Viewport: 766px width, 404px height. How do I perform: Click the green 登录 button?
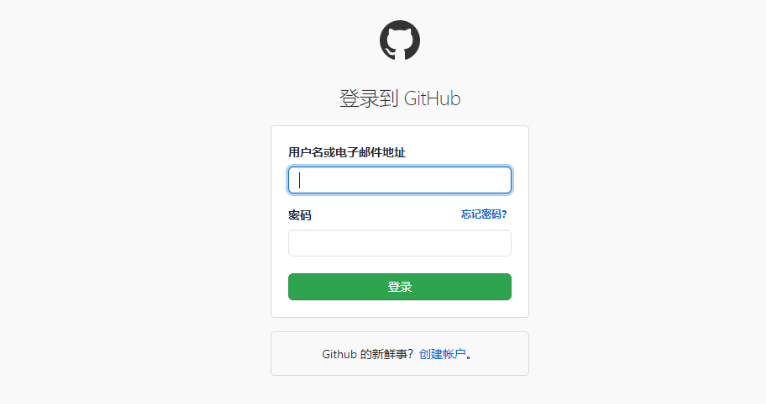point(400,287)
